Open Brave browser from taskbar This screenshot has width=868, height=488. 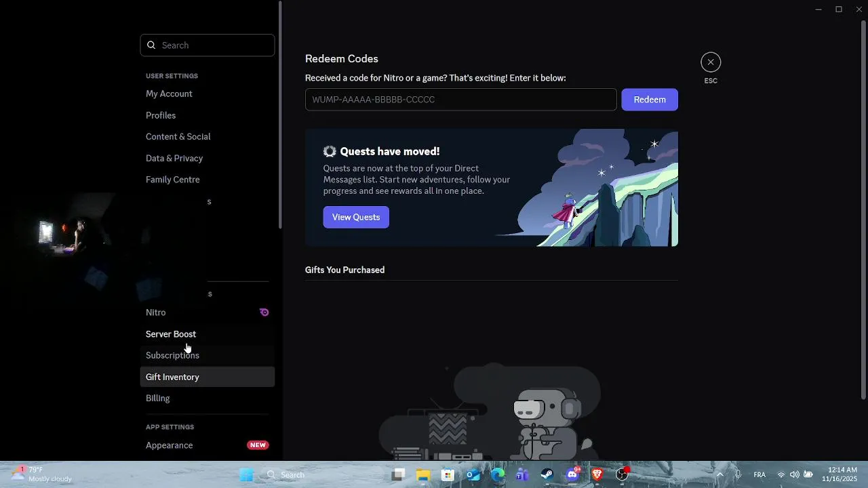(597, 475)
